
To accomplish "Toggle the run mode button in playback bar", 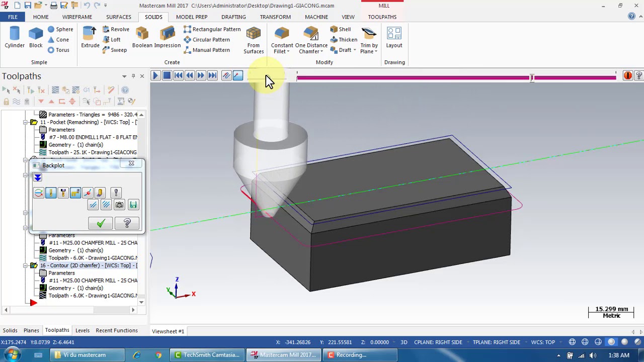I will point(237,75).
